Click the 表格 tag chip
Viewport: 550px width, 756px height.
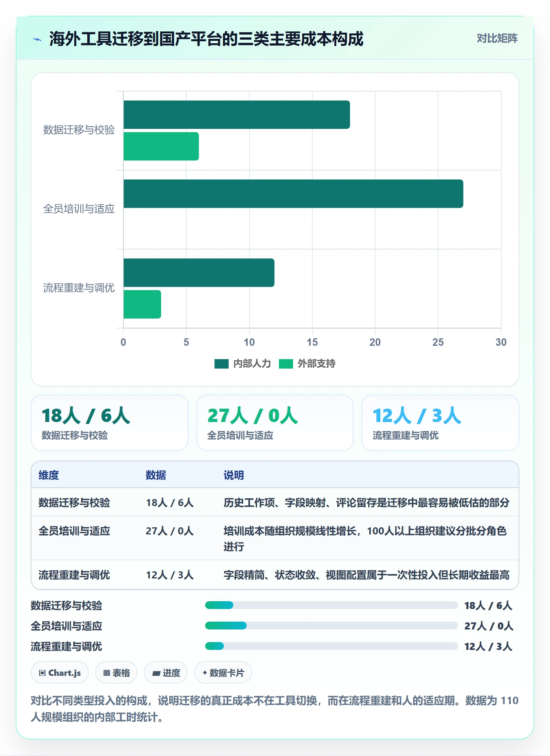[x=116, y=673]
